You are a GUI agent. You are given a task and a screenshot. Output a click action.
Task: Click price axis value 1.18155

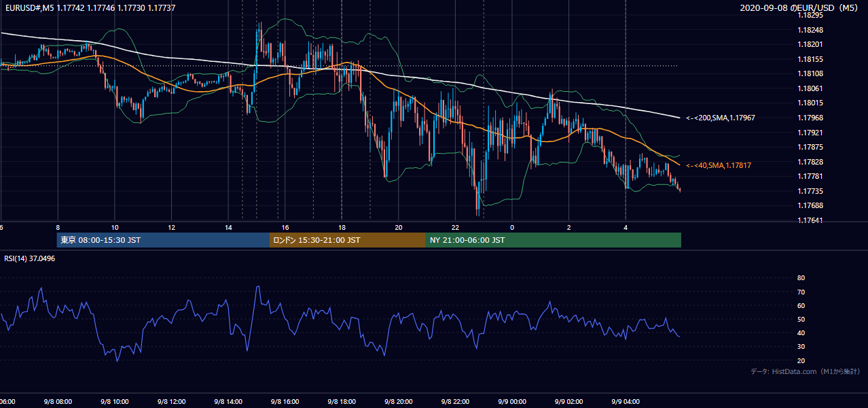click(x=810, y=59)
